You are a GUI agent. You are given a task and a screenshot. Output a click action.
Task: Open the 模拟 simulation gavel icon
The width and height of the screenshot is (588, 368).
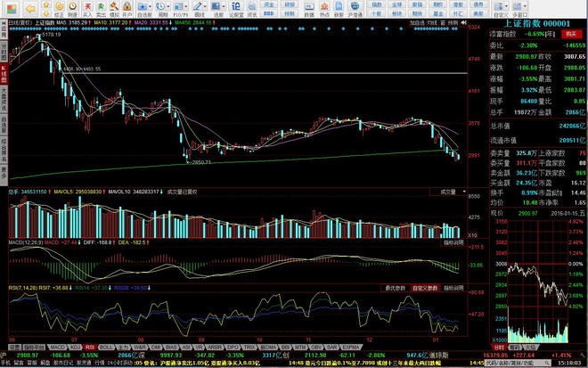click(114, 6)
